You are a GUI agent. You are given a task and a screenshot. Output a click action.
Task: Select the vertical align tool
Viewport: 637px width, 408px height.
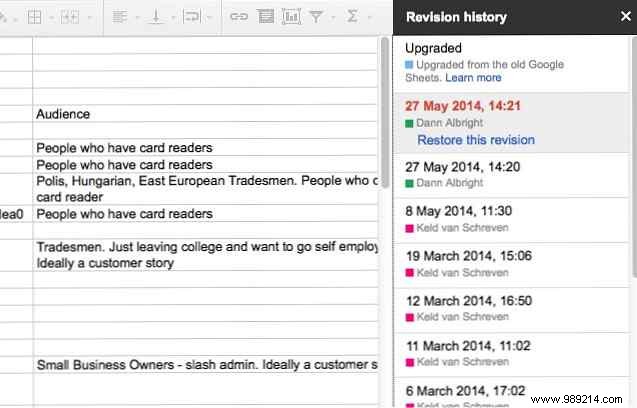156,17
